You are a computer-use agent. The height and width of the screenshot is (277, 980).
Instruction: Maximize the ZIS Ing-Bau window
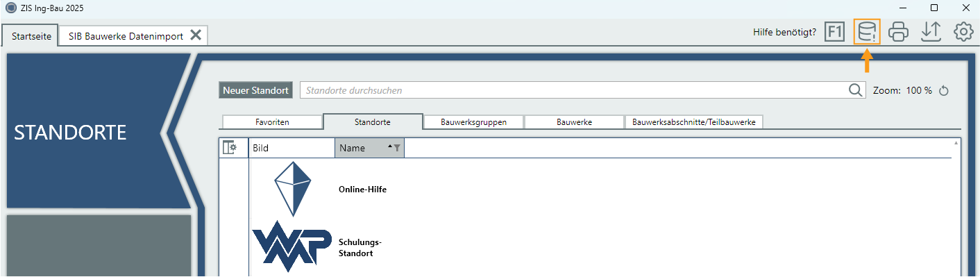point(933,8)
